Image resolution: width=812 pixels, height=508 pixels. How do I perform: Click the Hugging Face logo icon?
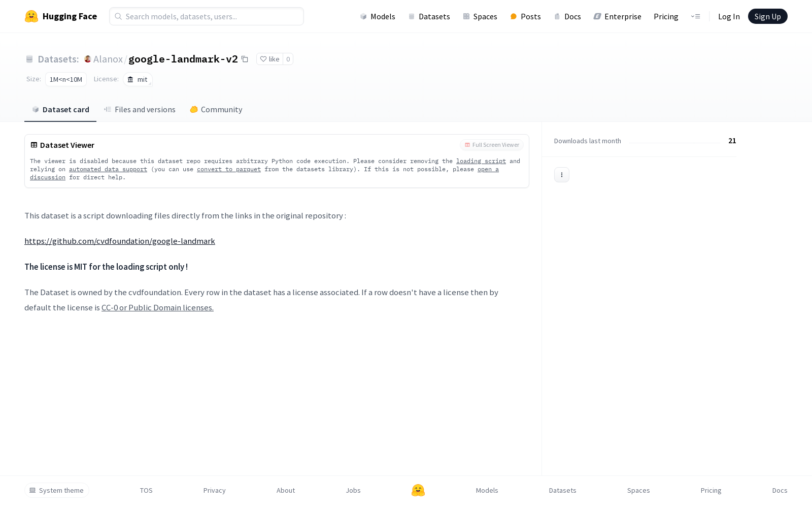pos(31,16)
